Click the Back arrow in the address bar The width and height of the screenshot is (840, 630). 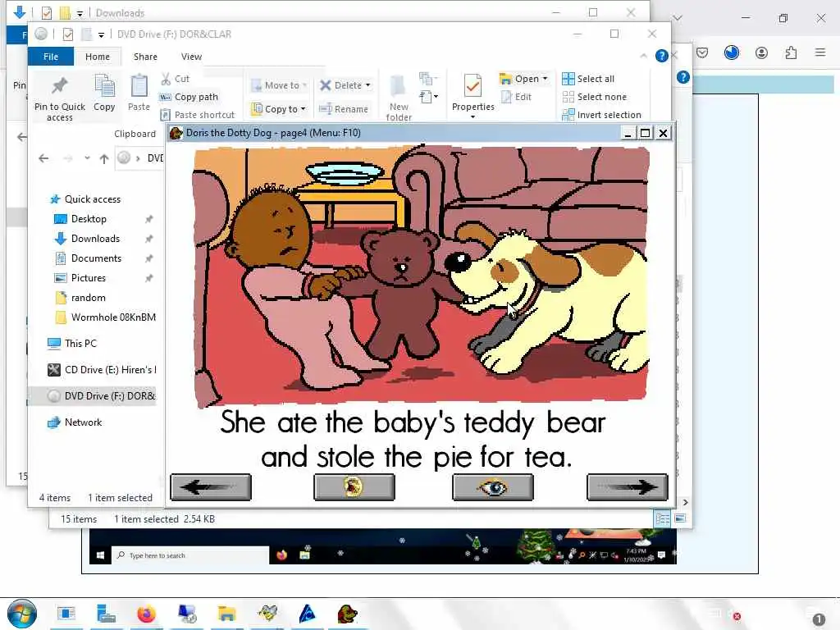(x=44, y=158)
